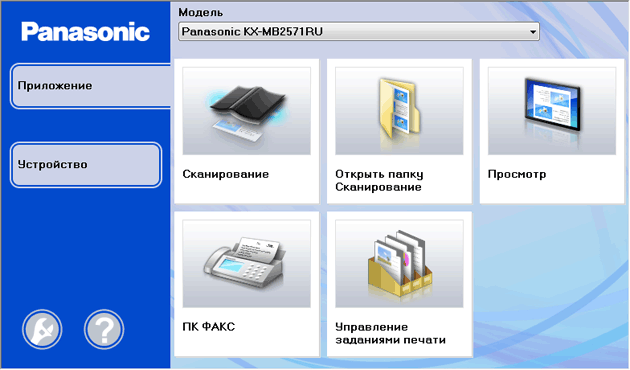Open Управление заданиями печати document trays icon

click(399, 264)
